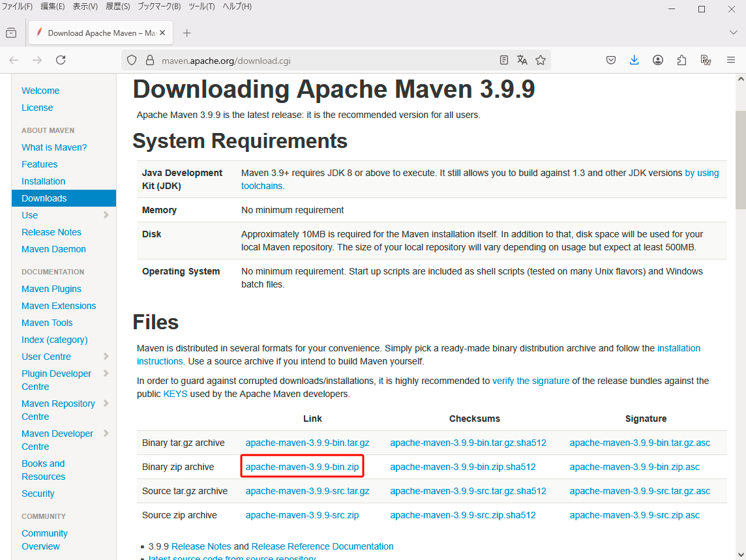Open apache-maven-3.9.9-src.tar.gz.sha512 checksum
This screenshot has height=560, width=746.
(468, 491)
